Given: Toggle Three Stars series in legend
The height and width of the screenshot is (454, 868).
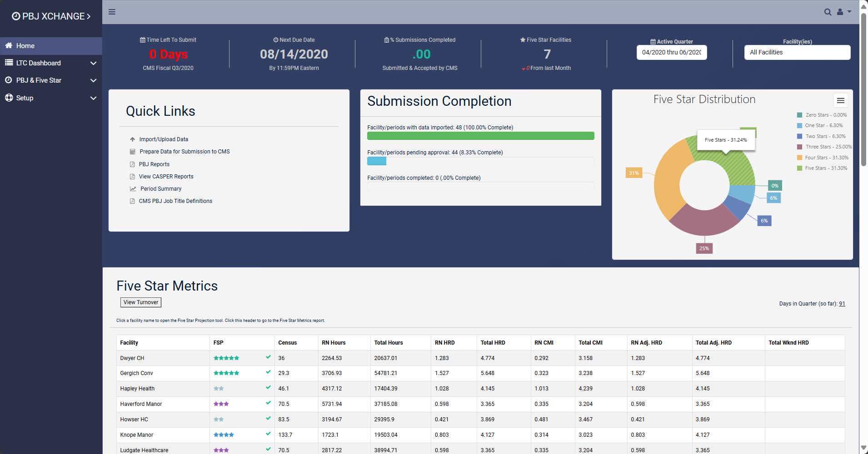Looking at the screenshot, I should [x=824, y=147].
